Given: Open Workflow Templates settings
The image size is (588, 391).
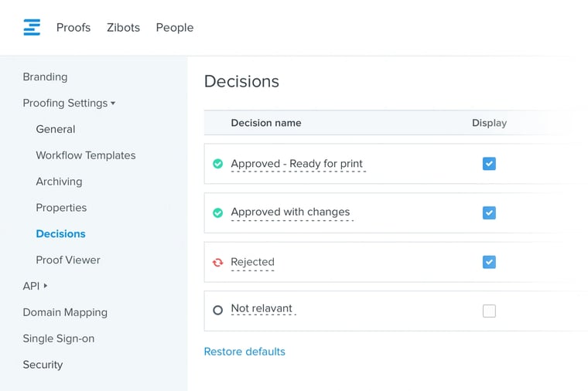Looking at the screenshot, I should [85, 155].
